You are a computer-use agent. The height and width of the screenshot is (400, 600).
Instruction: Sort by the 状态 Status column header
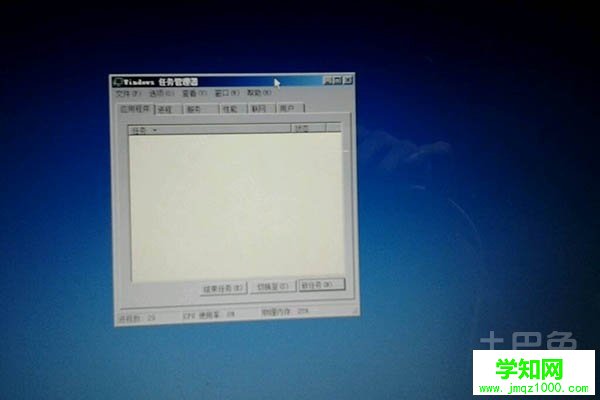[x=308, y=128]
